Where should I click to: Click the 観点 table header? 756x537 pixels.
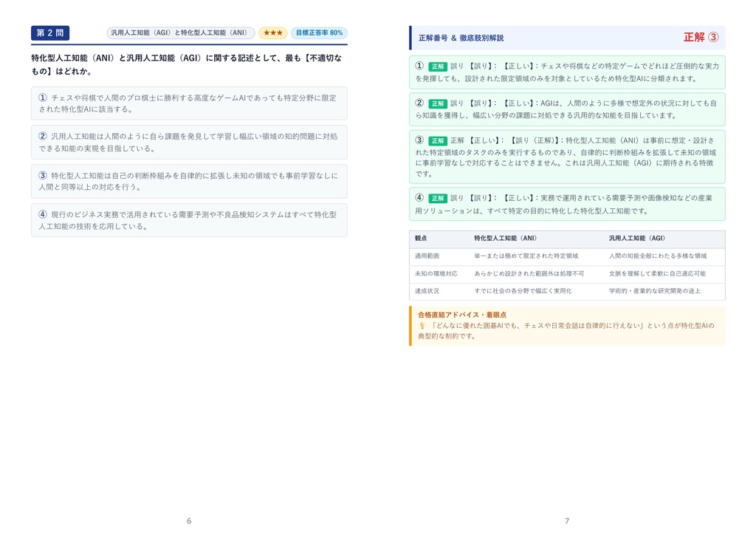421,239
